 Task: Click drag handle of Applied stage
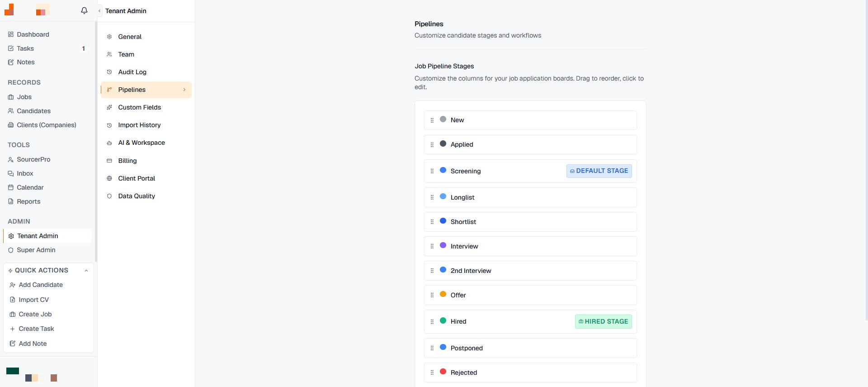[432, 145]
